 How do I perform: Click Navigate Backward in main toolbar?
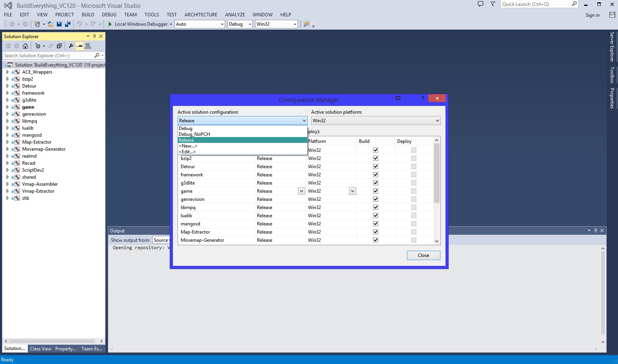(12, 24)
